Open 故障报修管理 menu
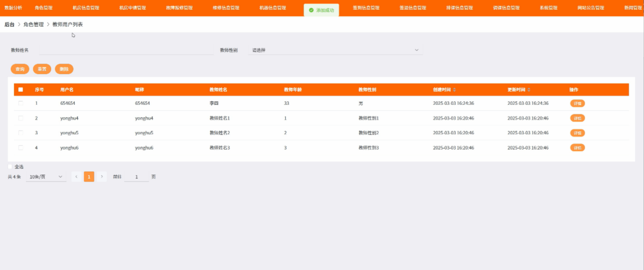Viewport: 644px width, 270px height. (x=179, y=8)
